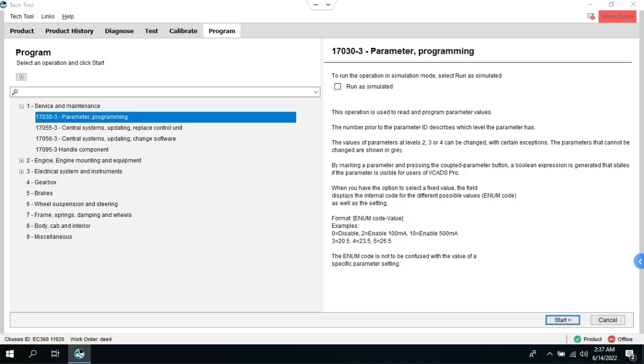Screen dimensions: 644x364
Task: Click the magnifier icon in search box
Action: [15, 92]
